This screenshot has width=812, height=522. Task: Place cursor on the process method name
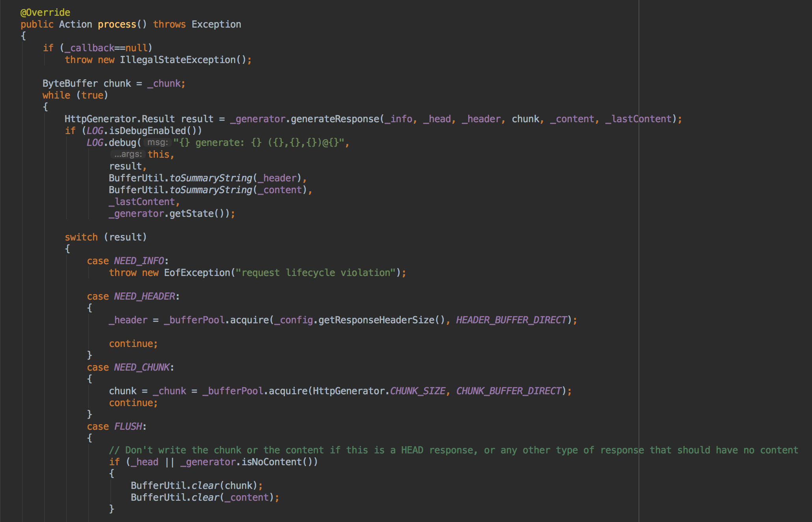[117, 24]
